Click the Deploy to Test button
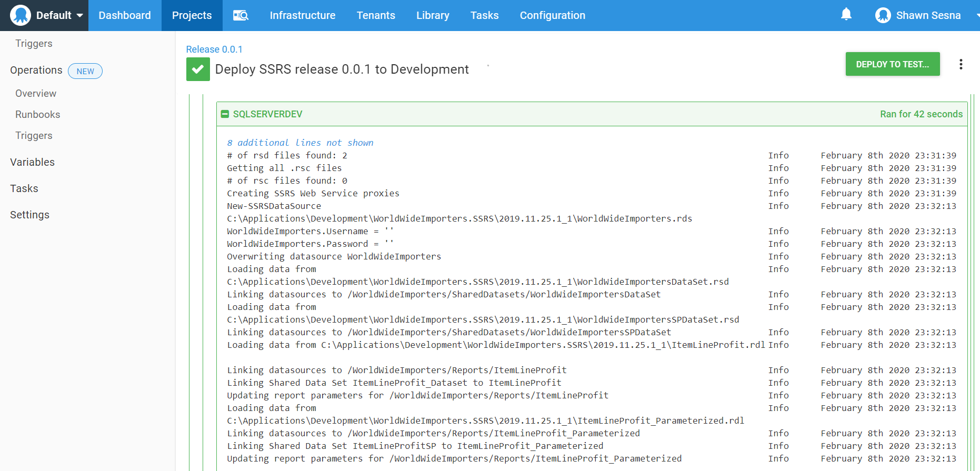 [x=892, y=64]
